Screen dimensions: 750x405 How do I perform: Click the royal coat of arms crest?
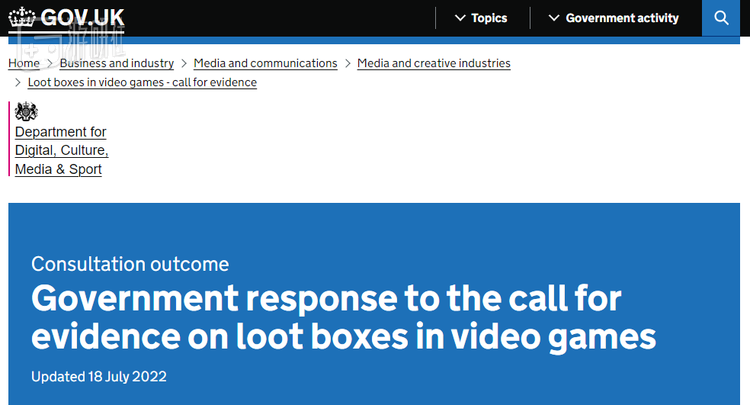coord(26,111)
